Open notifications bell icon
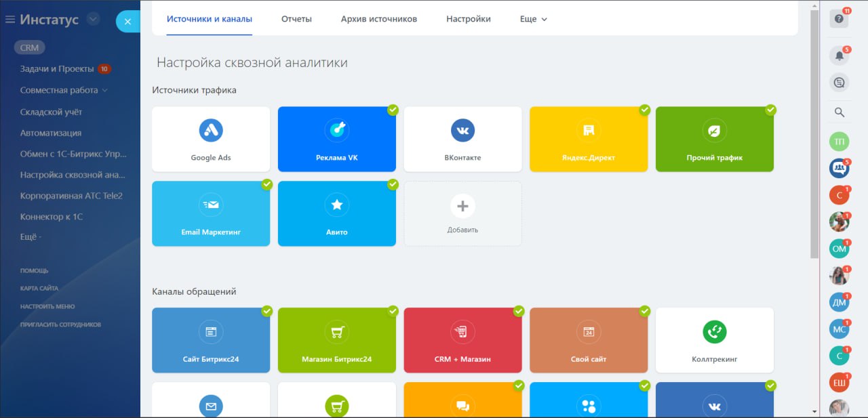The width and height of the screenshot is (868, 418). (x=839, y=56)
